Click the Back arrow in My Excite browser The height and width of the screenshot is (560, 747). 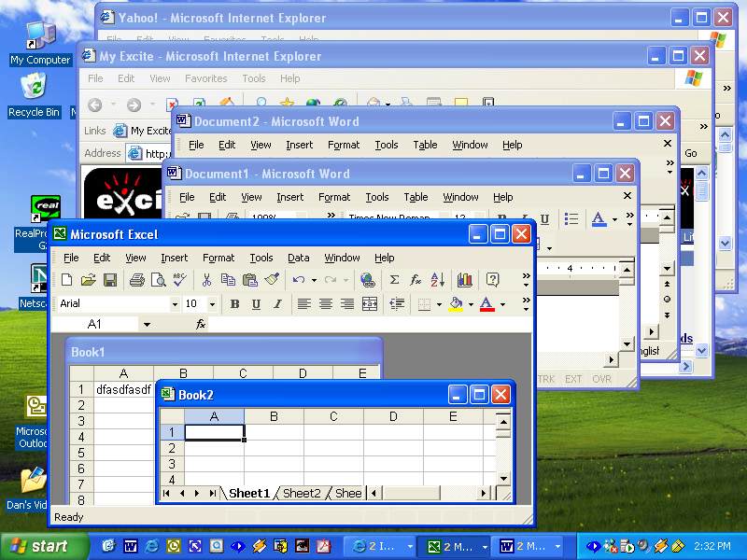[95, 105]
